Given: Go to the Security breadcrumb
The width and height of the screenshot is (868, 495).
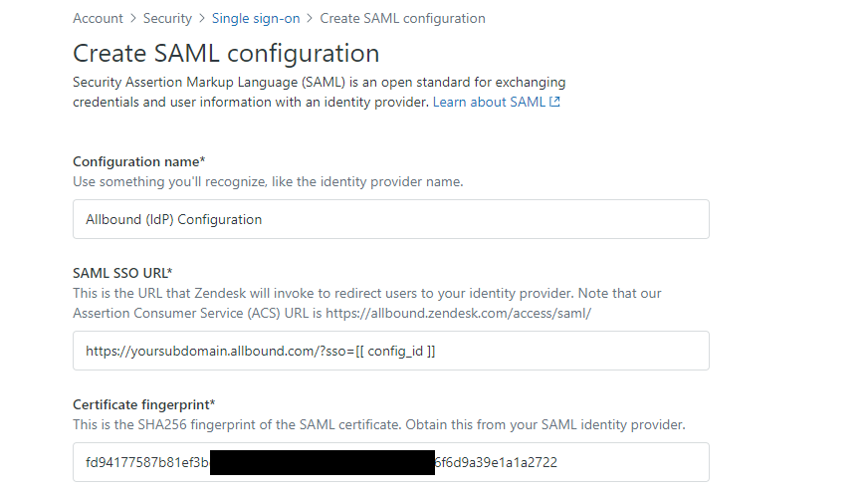Looking at the screenshot, I should click(167, 18).
